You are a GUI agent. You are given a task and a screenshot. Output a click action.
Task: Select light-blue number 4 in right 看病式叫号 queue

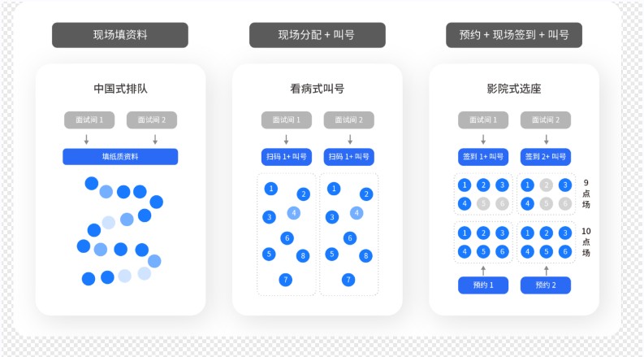pyautogui.click(x=356, y=213)
